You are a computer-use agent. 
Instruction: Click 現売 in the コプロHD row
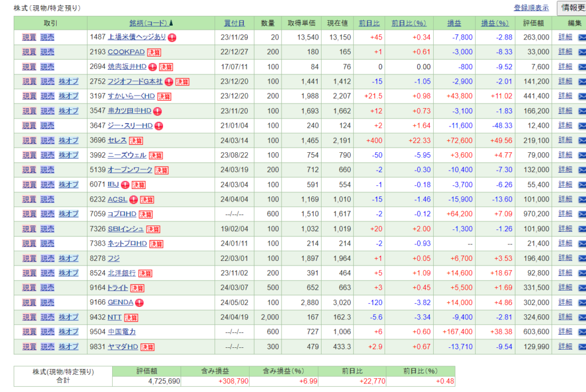point(47,214)
